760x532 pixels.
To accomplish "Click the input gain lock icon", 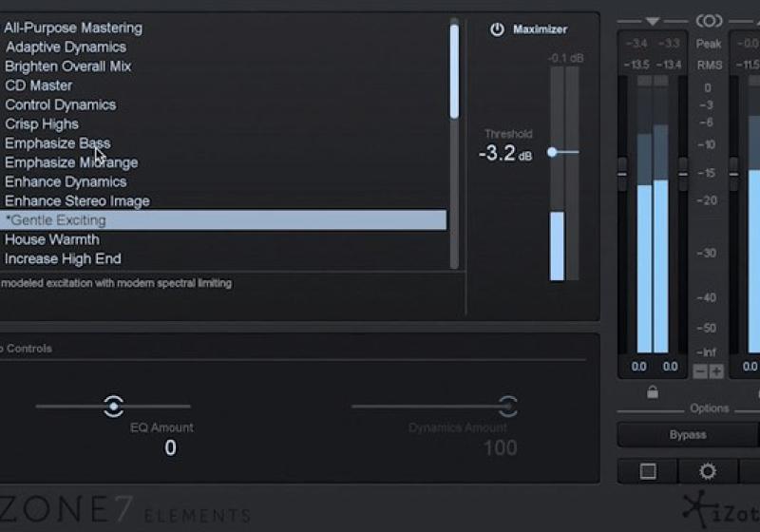I will click(652, 391).
